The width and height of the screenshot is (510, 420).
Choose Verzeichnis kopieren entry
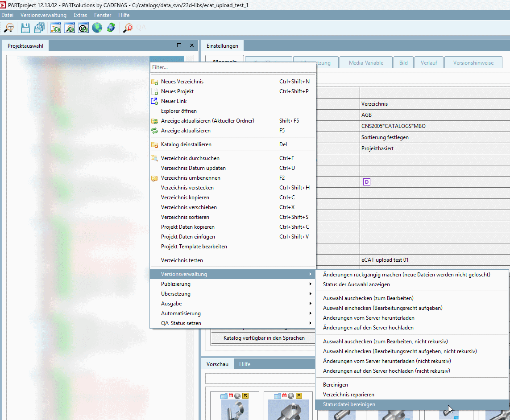(232, 198)
